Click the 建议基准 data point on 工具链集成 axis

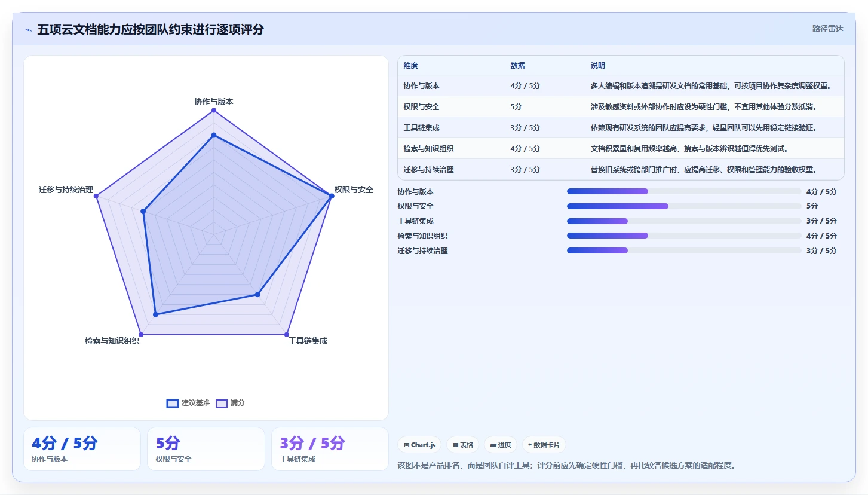(x=257, y=294)
